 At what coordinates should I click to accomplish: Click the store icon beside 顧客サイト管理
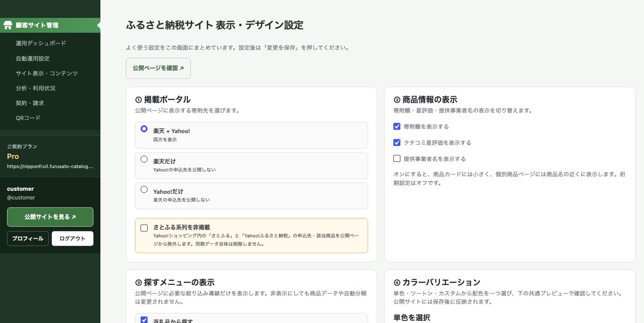pyautogui.click(x=7, y=25)
